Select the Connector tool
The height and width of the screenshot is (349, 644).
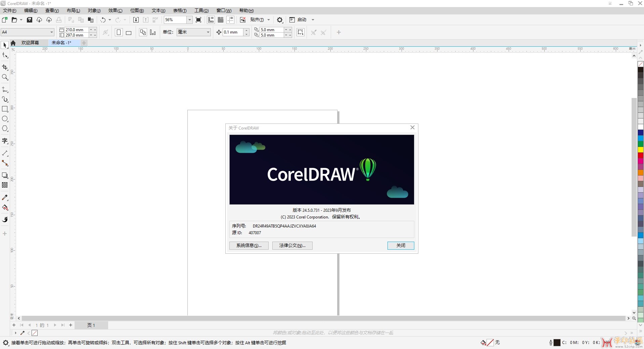click(x=5, y=163)
